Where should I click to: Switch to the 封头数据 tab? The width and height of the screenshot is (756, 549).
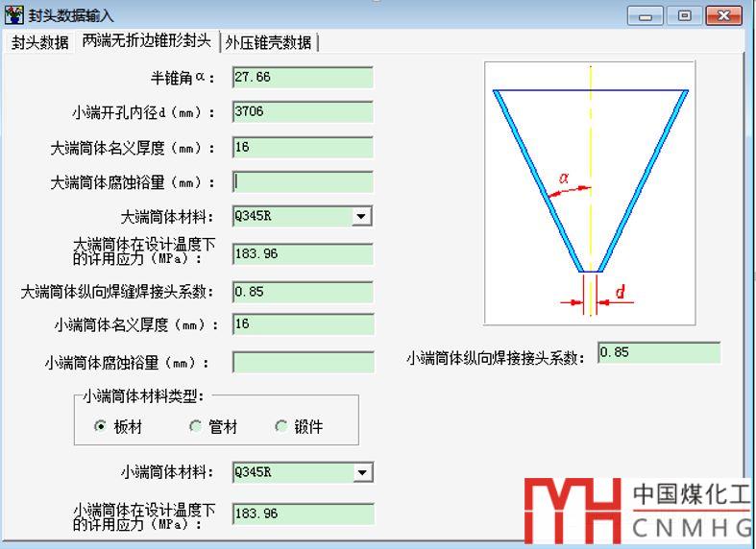click(40, 42)
